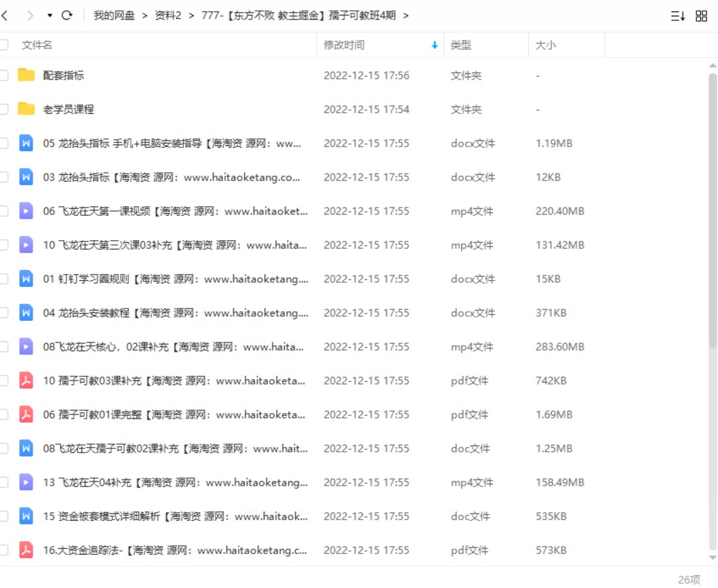The width and height of the screenshot is (718, 588).
Task: Check the box for 配套指标 folder
Action: pyautogui.click(x=3, y=75)
